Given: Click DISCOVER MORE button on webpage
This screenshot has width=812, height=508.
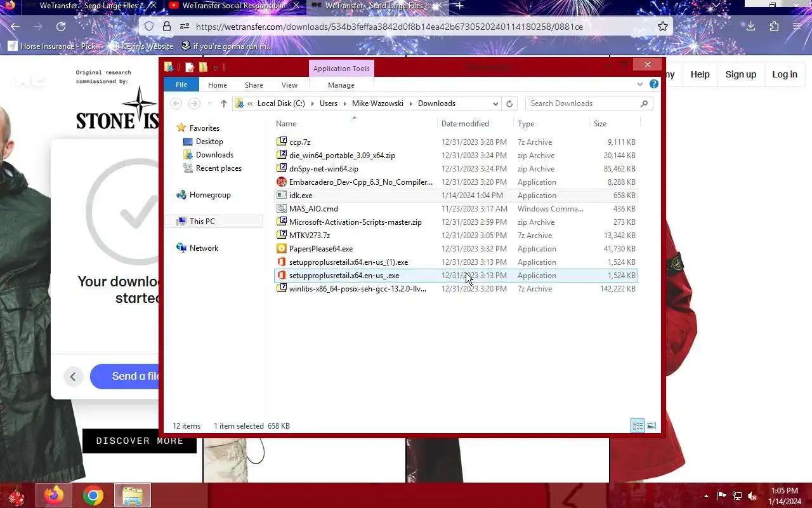Looking at the screenshot, I should point(140,441).
